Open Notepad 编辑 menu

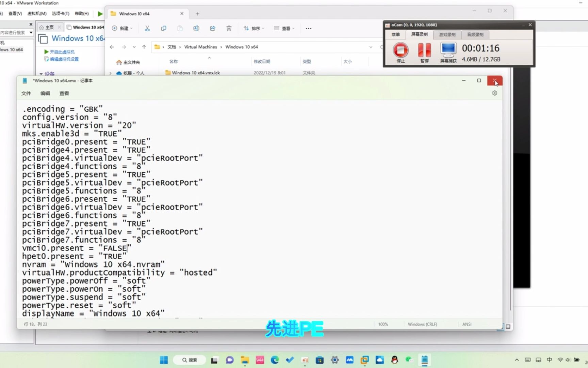pyautogui.click(x=45, y=93)
